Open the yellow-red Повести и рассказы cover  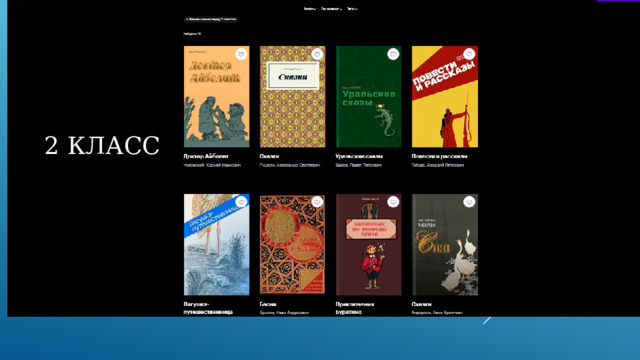click(445, 97)
